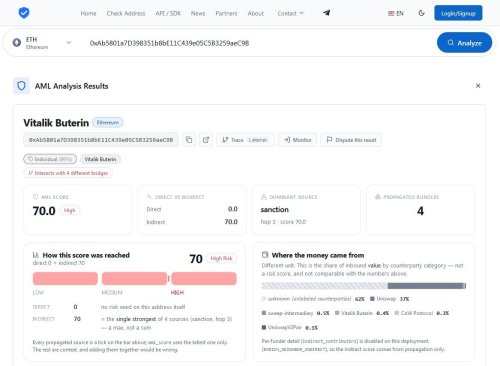Open the EN language selector
The height and width of the screenshot is (366, 500).
396,13
